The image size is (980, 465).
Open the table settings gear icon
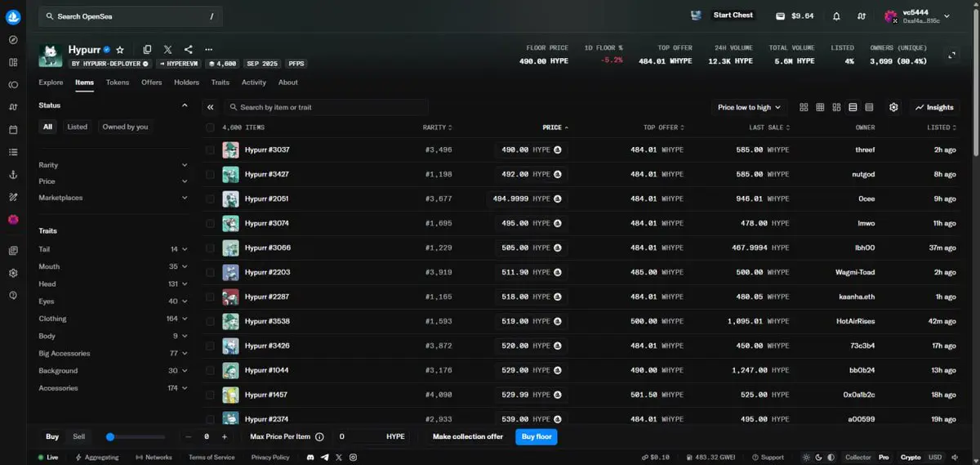click(893, 107)
